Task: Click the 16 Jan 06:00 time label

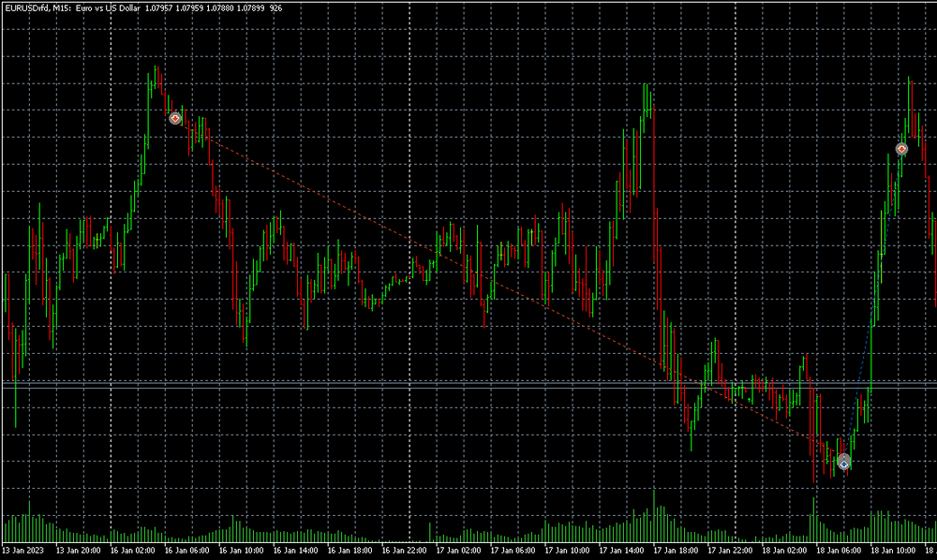Action: click(186, 551)
